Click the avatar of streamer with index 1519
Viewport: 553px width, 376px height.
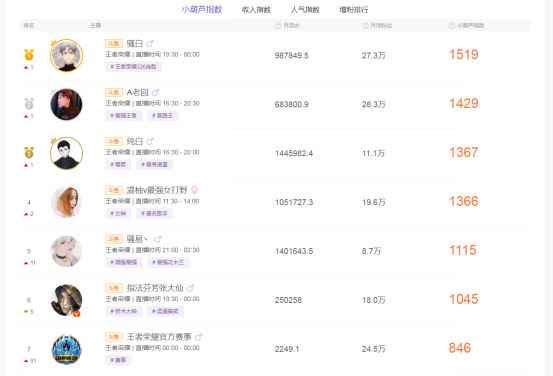[x=66, y=55]
